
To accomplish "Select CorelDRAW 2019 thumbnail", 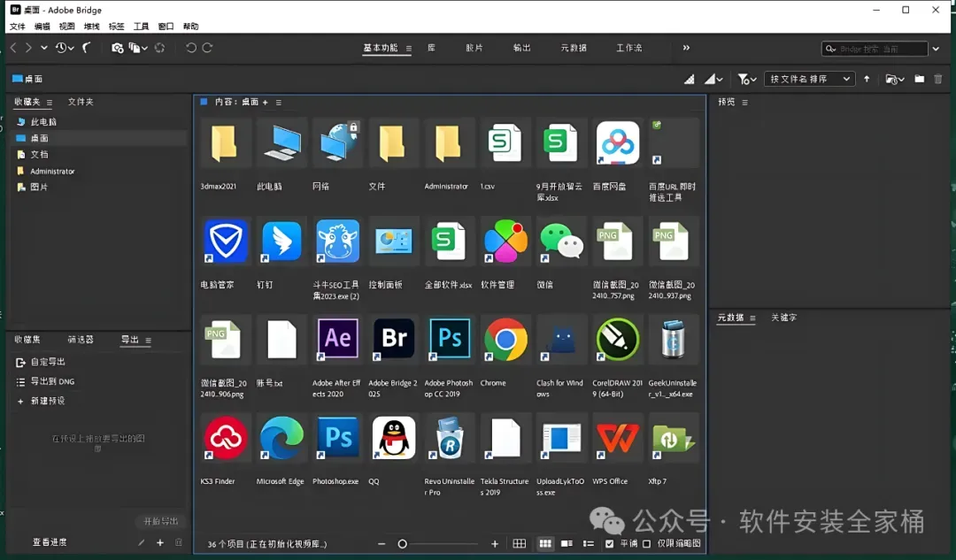I will pyautogui.click(x=618, y=339).
